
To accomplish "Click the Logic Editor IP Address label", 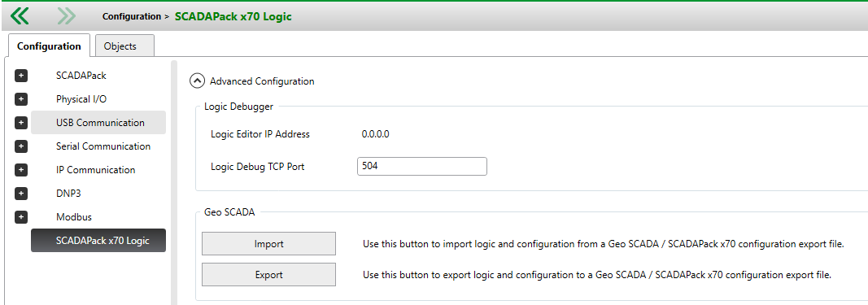I will [260, 134].
